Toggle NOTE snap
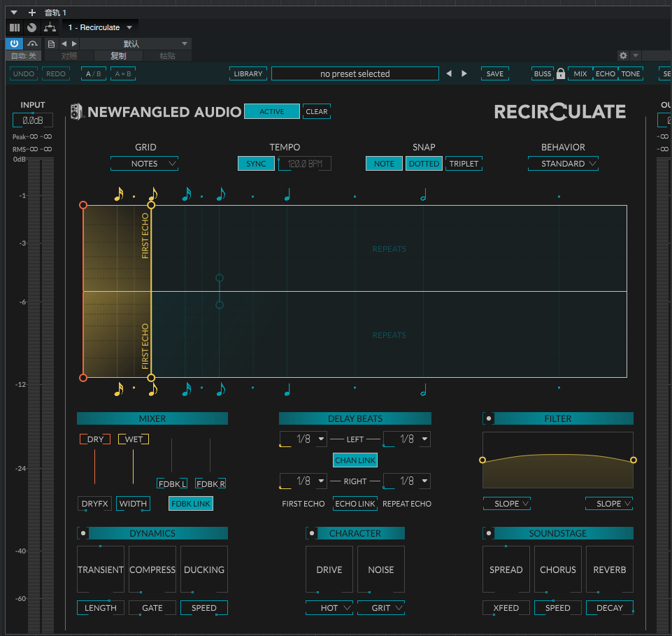Viewport: 672px width, 636px height. point(384,164)
